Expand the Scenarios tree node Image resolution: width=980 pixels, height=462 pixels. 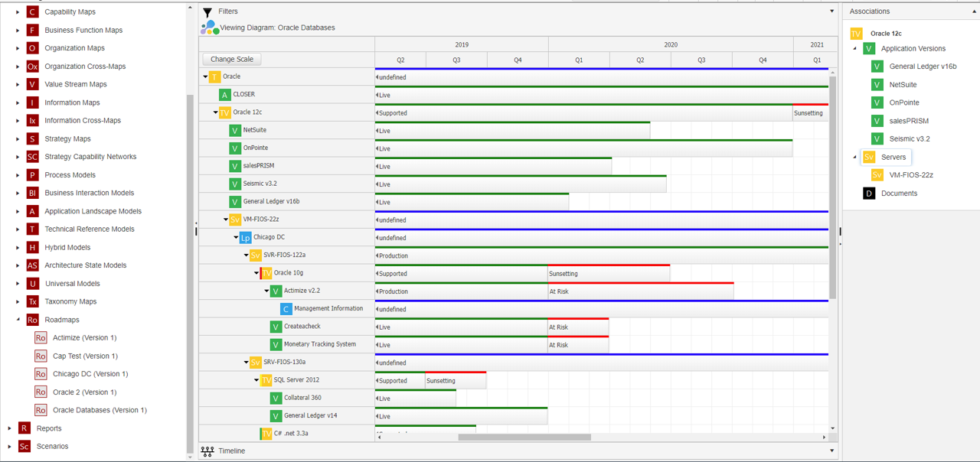(x=9, y=446)
